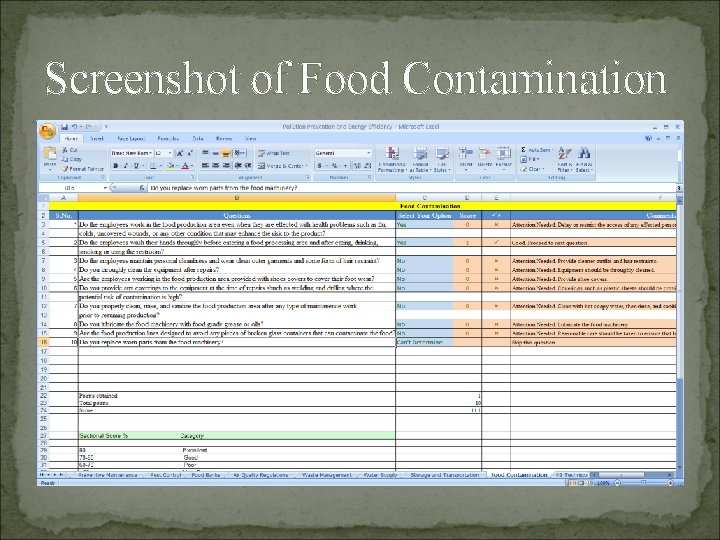The image size is (720, 540).
Task: Click the Cell Styles icon
Action: [x=442, y=153]
